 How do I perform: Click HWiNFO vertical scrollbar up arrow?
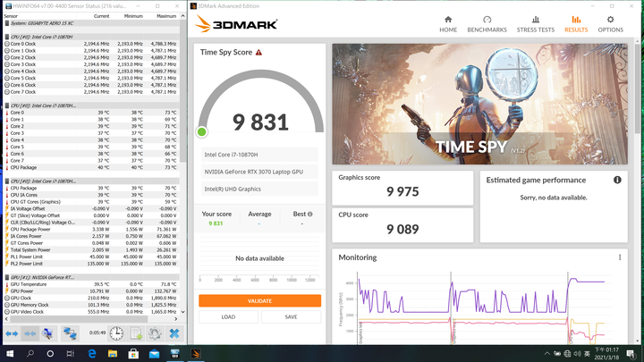click(182, 16)
